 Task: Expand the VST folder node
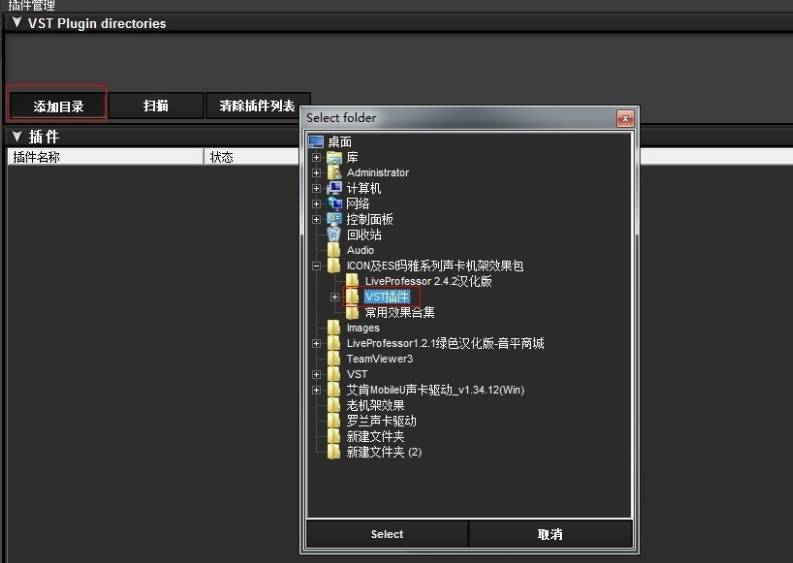point(317,374)
